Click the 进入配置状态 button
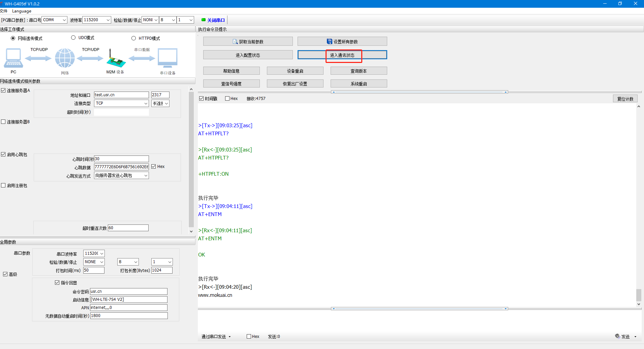This screenshot has height=349, width=644. (x=248, y=55)
